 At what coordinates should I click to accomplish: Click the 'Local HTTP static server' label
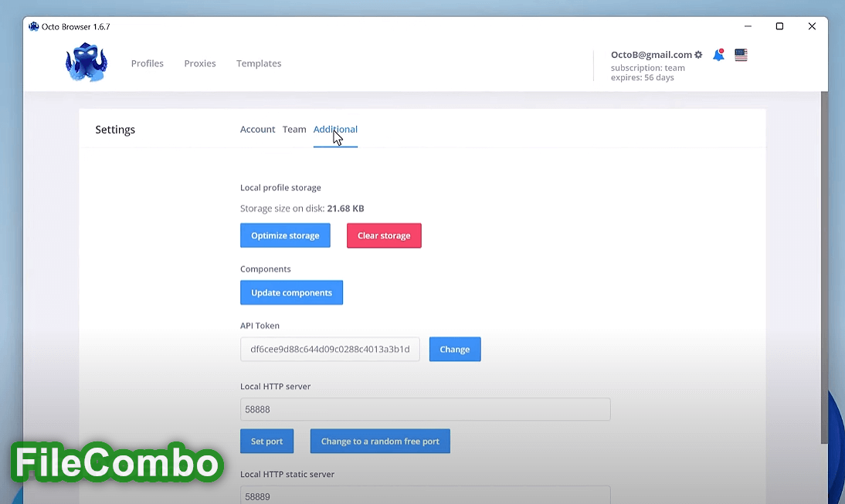[x=287, y=474]
